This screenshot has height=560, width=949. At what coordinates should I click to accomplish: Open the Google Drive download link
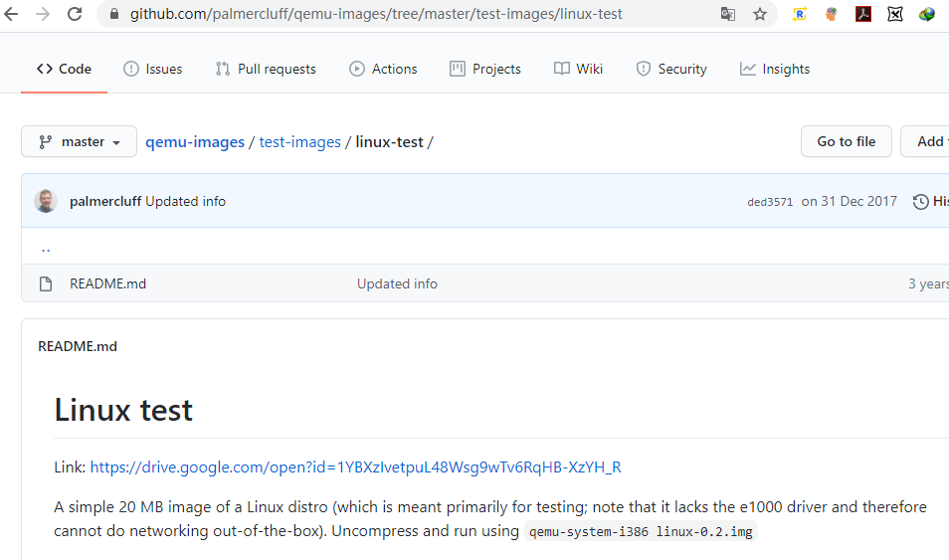(x=355, y=467)
